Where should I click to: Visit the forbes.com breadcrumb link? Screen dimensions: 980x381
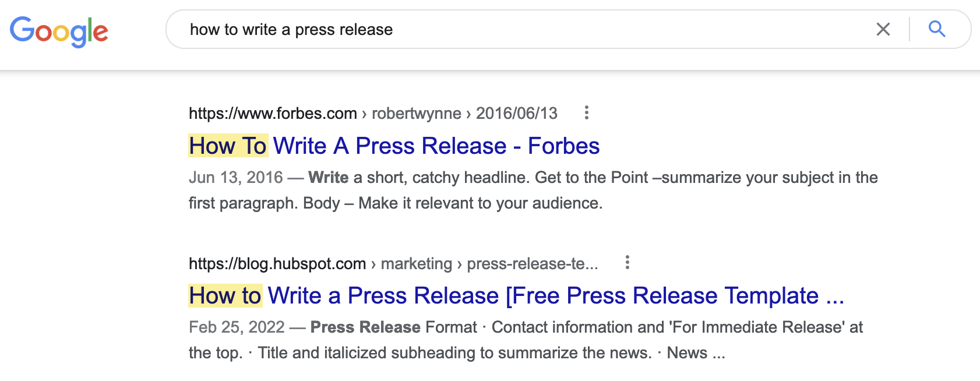(x=272, y=113)
